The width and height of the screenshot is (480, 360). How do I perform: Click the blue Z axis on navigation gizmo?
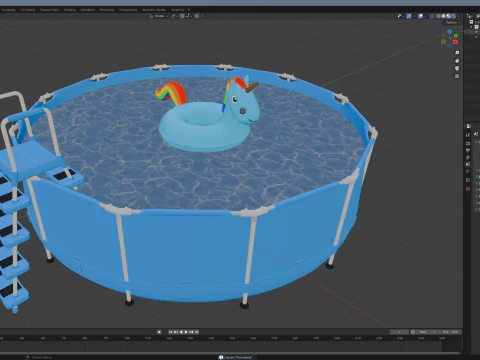pyautogui.click(x=450, y=31)
